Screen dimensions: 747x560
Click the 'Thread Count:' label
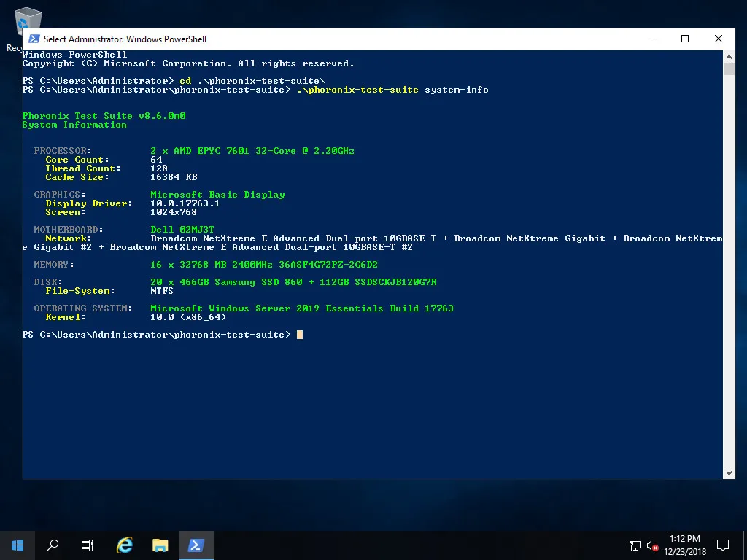[x=83, y=168]
